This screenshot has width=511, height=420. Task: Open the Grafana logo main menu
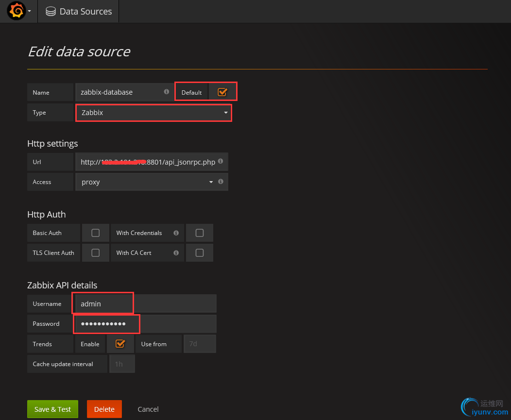point(17,11)
